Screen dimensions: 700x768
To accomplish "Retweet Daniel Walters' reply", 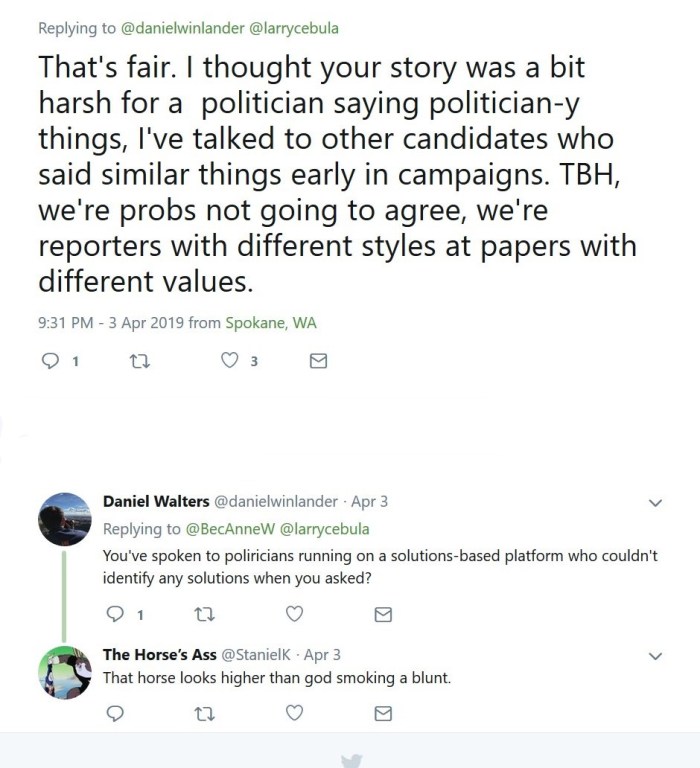I will pos(203,614).
